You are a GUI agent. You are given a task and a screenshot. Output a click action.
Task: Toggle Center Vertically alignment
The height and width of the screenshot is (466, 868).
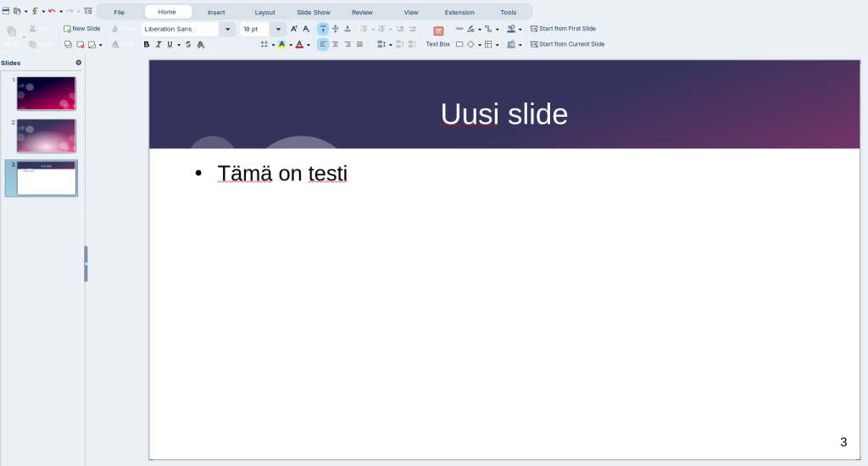coord(335,29)
